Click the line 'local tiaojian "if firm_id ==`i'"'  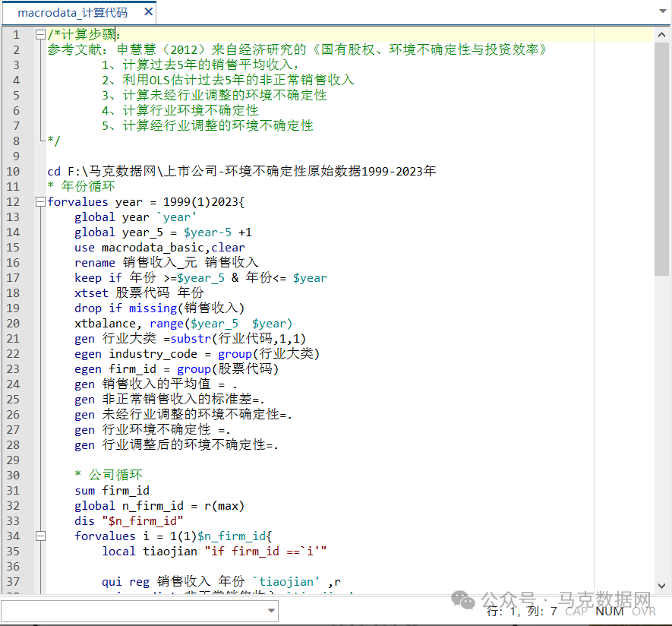[x=214, y=552]
